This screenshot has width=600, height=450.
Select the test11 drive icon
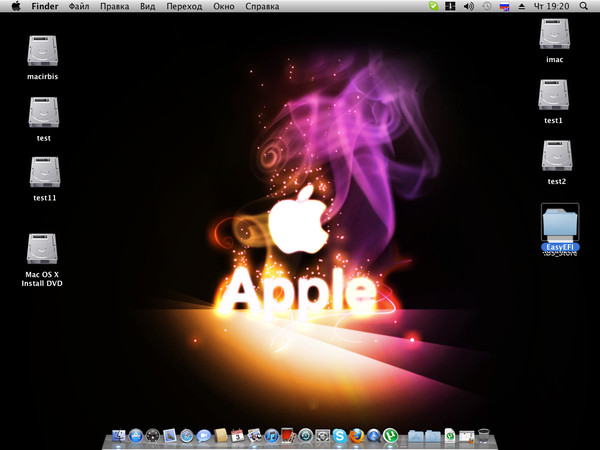(x=45, y=172)
